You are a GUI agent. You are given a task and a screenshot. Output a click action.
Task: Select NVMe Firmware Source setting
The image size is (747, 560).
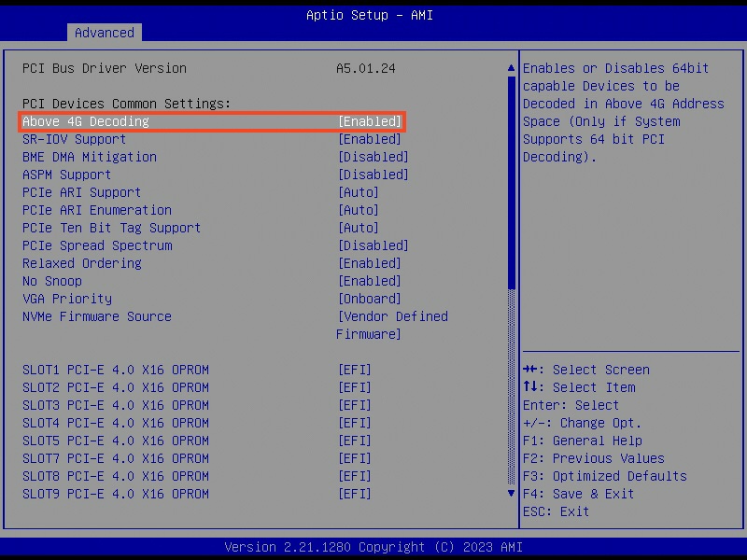click(x=235, y=325)
